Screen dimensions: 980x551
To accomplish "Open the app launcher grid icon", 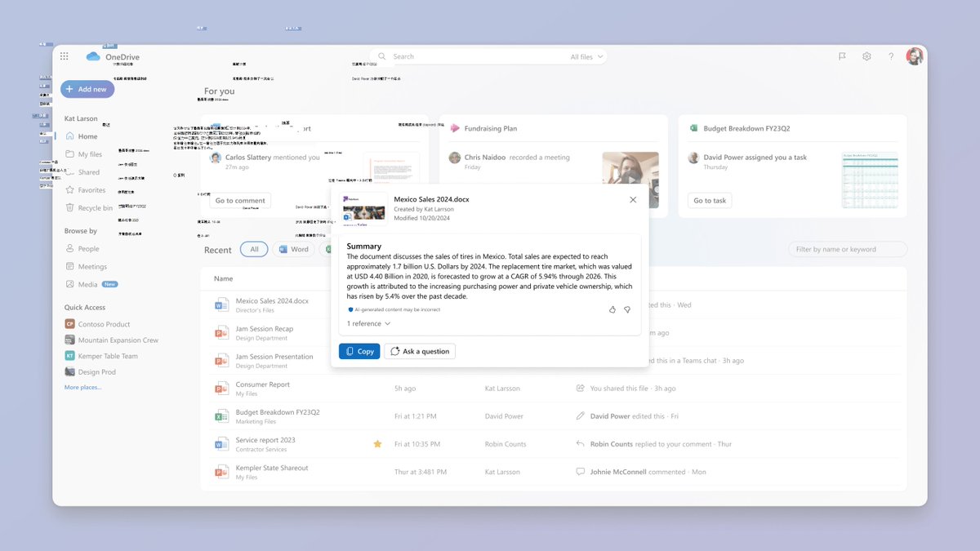I will pos(65,56).
